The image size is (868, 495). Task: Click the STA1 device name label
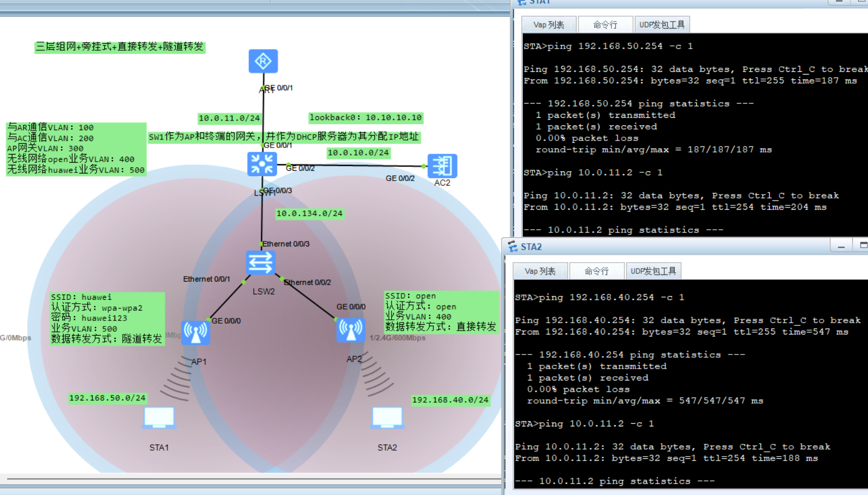point(159,448)
